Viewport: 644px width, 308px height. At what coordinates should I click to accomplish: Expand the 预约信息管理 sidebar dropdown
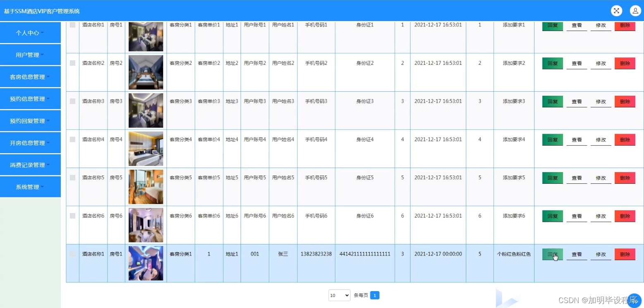[x=30, y=99]
